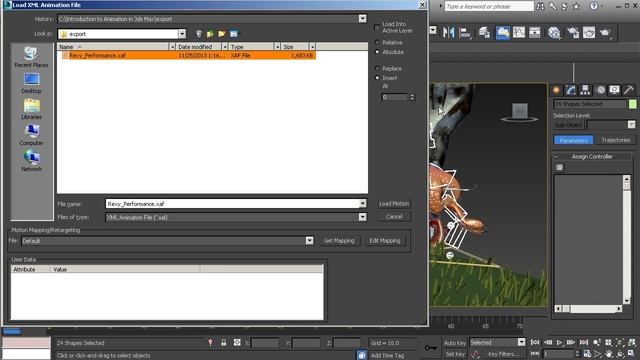Click the Get Mapping button
Image resolution: width=640 pixels, height=360 pixels.
pyautogui.click(x=339, y=240)
